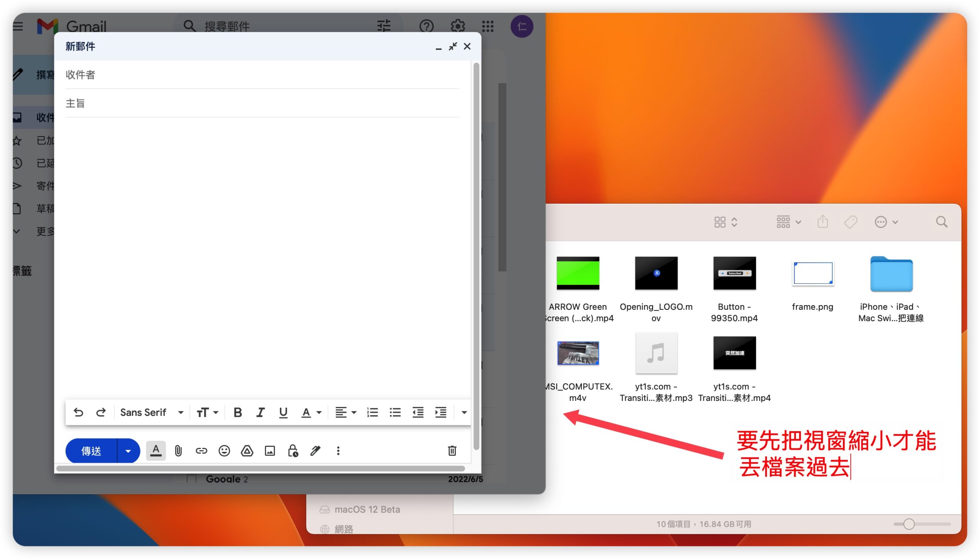Screen dimensions: 980x559
Task: Toggle underline formatting in compose window
Action: [283, 412]
